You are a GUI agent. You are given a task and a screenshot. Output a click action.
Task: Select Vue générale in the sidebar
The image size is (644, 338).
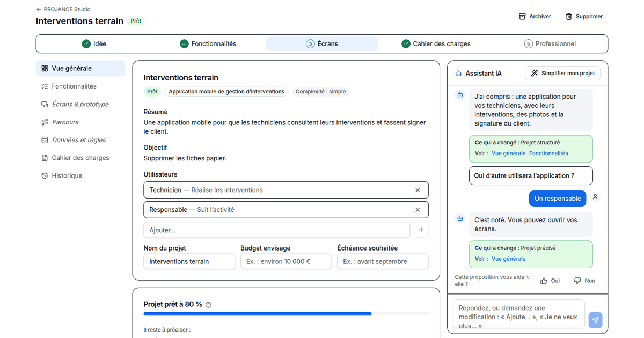point(80,68)
